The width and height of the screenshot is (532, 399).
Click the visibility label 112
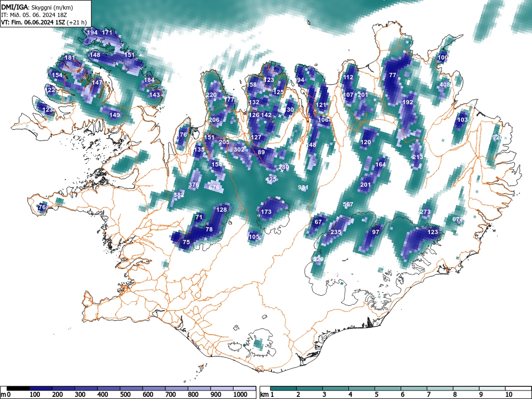click(348, 77)
